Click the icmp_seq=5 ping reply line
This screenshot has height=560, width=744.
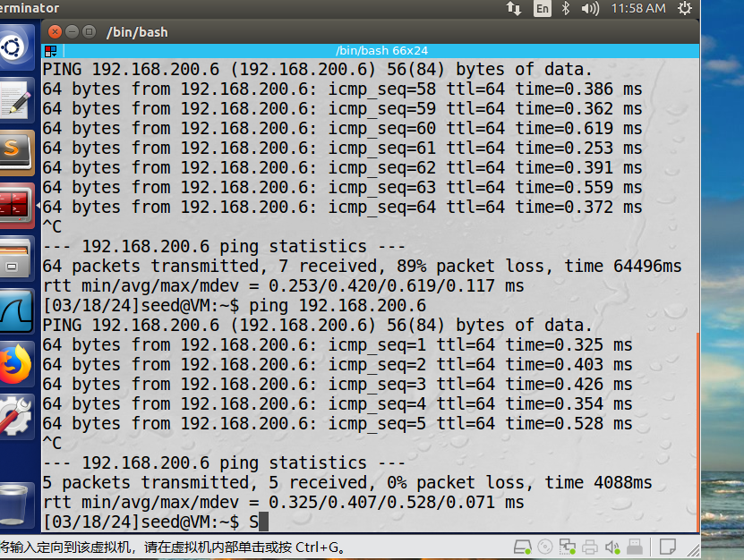338,424
